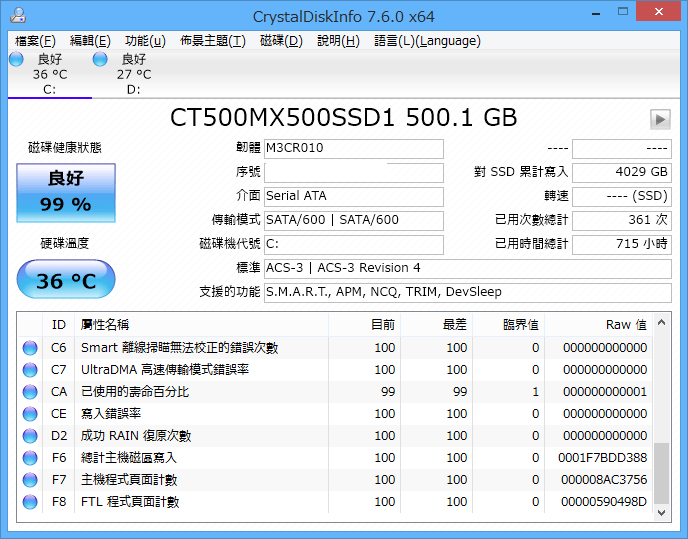Click scrollbar down arrow in attribute list
Viewport: 688px width, 539px height.
pyautogui.click(x=662, y=512)
